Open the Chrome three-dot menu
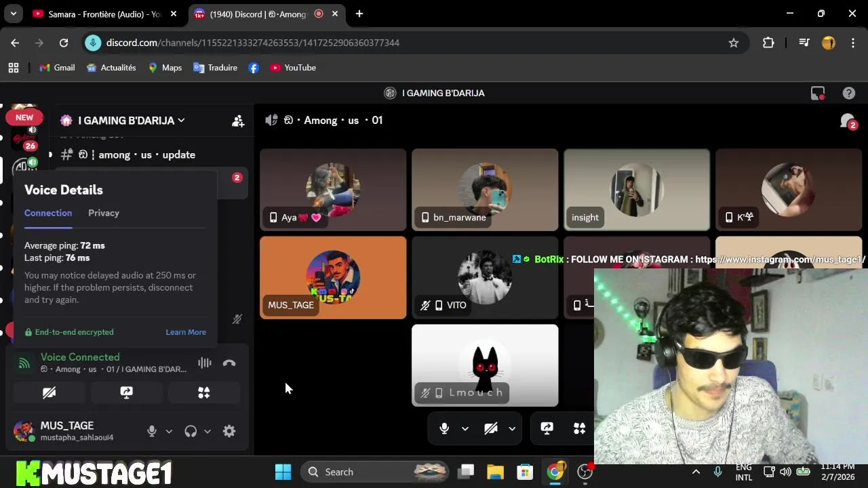Image resolution: width=868 pixels, height=488 pixels. [852, 43]
